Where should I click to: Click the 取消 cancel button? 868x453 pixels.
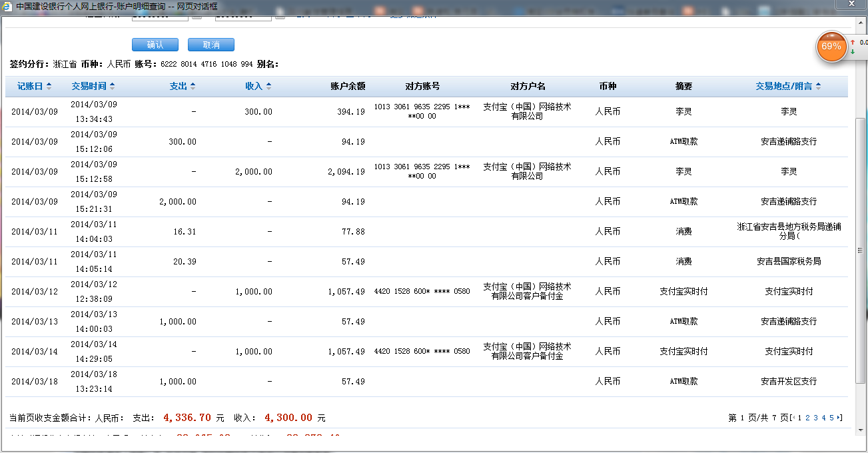coord(211,45)
